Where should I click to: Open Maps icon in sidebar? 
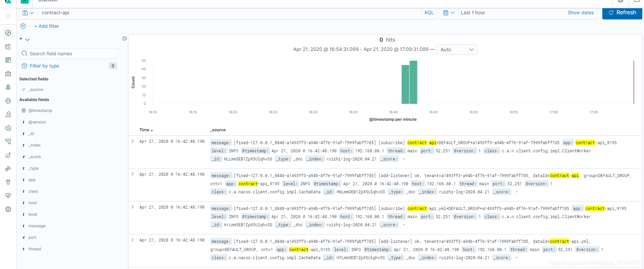(8, 87)
